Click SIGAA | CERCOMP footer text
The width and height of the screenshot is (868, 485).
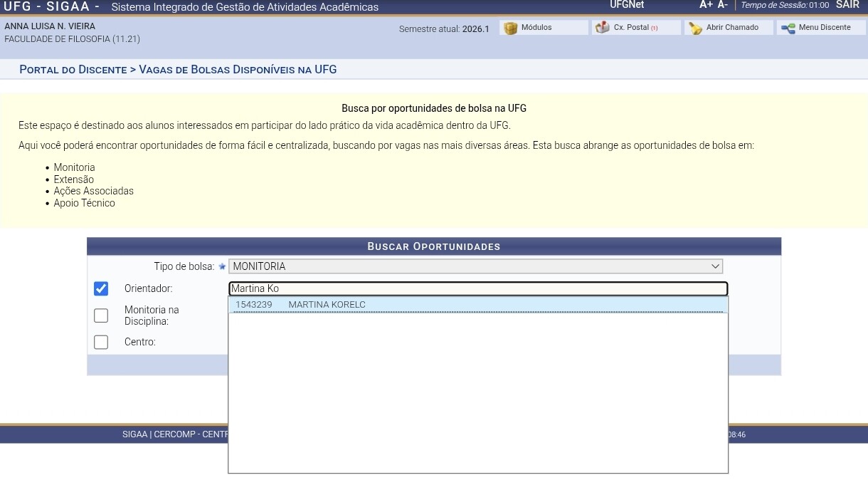tap(174, 434)
